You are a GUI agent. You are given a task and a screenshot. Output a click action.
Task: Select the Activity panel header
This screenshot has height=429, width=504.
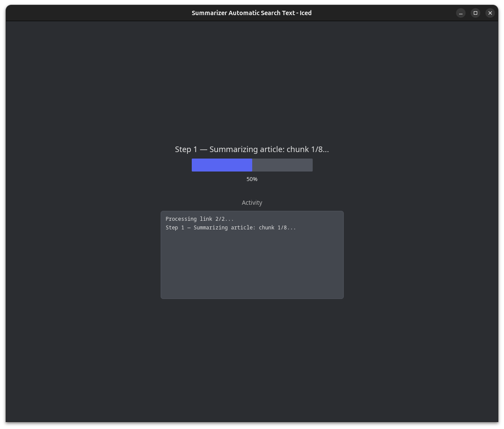[252, 203]
